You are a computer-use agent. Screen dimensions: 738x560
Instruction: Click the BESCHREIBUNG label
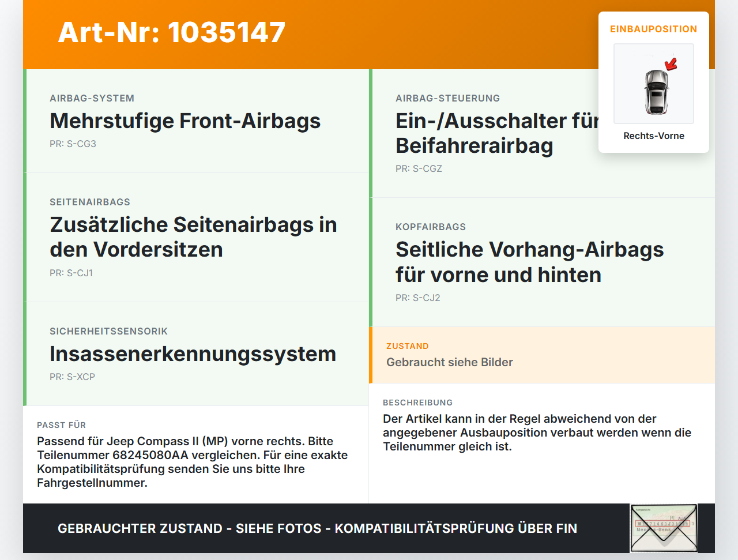click(x=417, y=403)
